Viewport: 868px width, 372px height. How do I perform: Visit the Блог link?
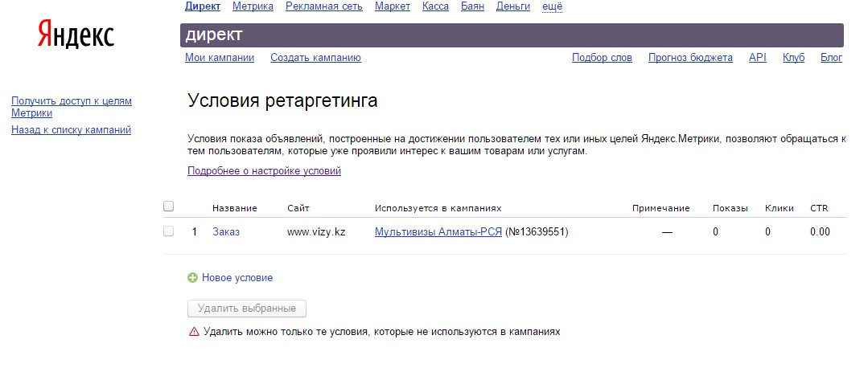(x=831, y=58)
